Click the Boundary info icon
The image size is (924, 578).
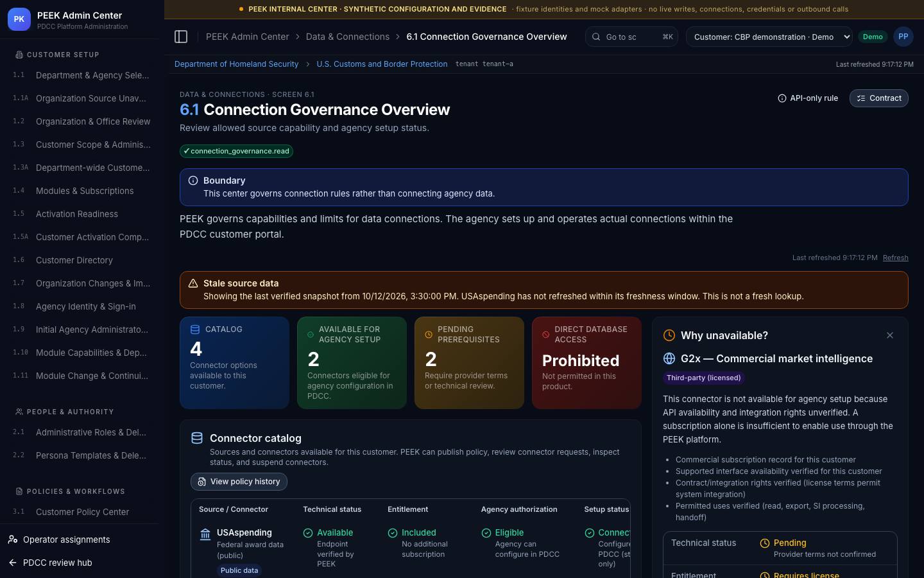coord(193,180)
